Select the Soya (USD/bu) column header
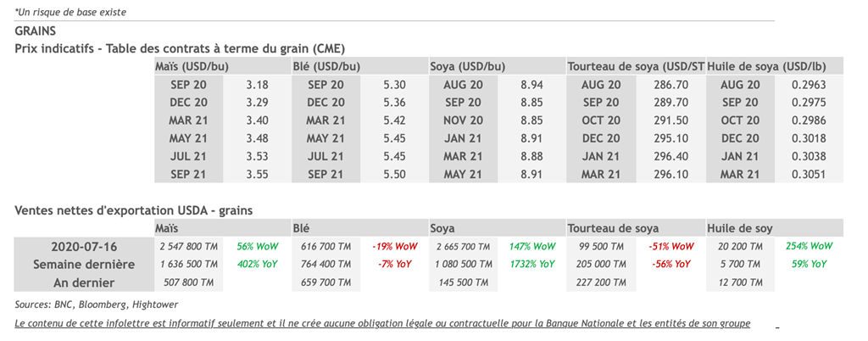The height and width of the screenshot is (341, 868). (x=468, y=66)
